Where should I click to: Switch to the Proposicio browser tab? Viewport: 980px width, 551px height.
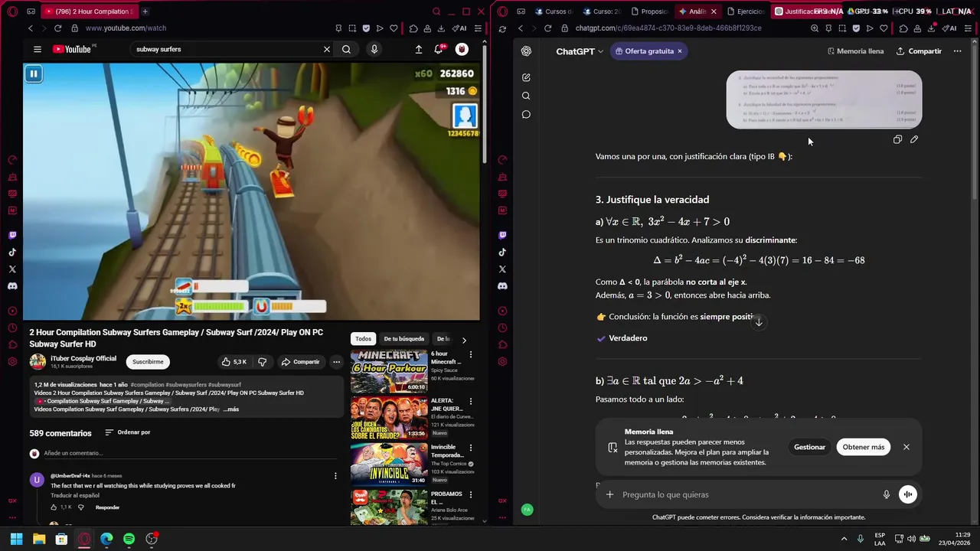coord(649,11)
